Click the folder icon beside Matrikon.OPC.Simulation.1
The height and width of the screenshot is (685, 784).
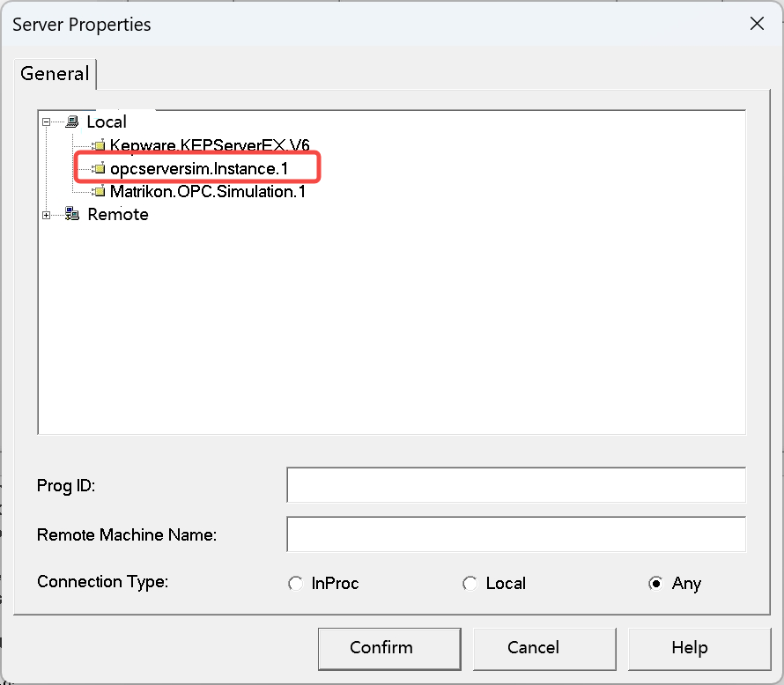(99, 191)
